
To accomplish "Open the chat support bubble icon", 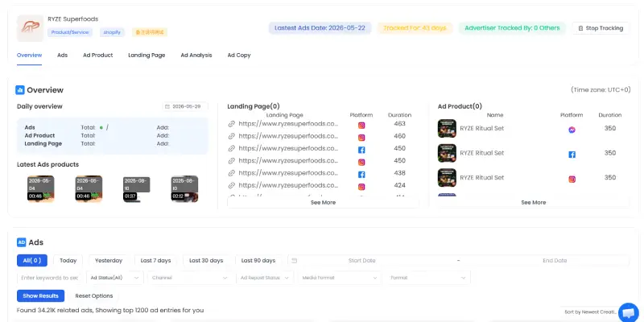I will [x=628, y=313].
